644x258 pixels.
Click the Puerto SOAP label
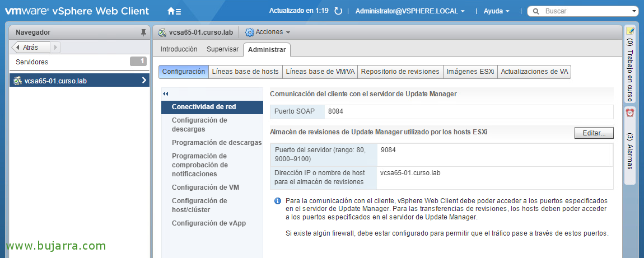pyautogui.click(x=295, y=111)
